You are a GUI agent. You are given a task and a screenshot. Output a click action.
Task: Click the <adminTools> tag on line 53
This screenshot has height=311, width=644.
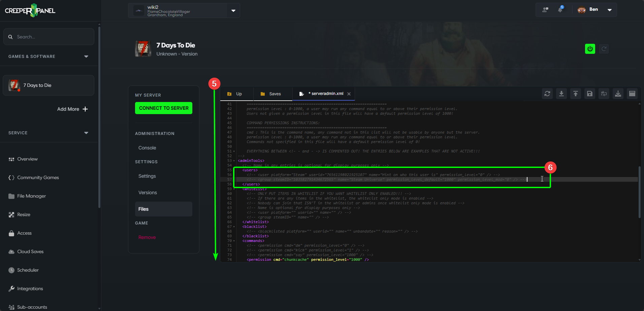pyautogui.click(x=251, y=161)
